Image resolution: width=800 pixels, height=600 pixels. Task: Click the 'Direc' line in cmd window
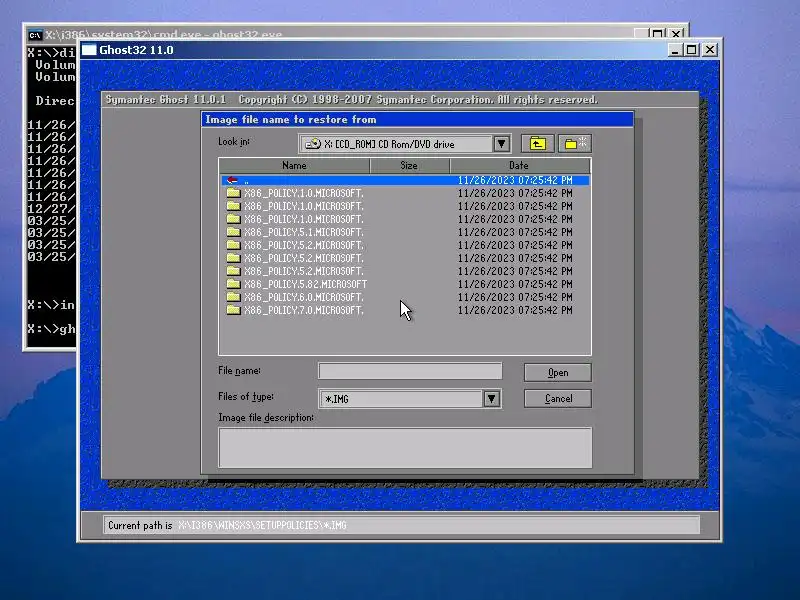click(55, 101)
